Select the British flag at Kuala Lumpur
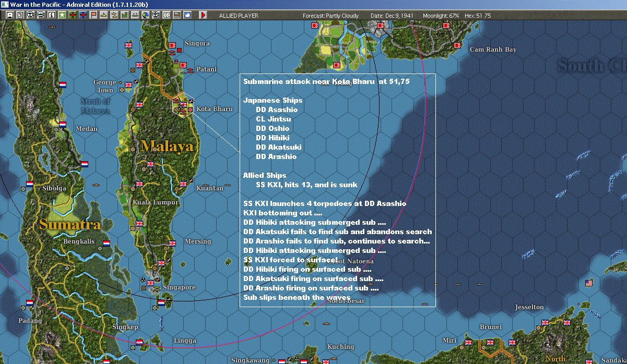Image resolution: width=627 pixels, height=364 pixels. 139,184
